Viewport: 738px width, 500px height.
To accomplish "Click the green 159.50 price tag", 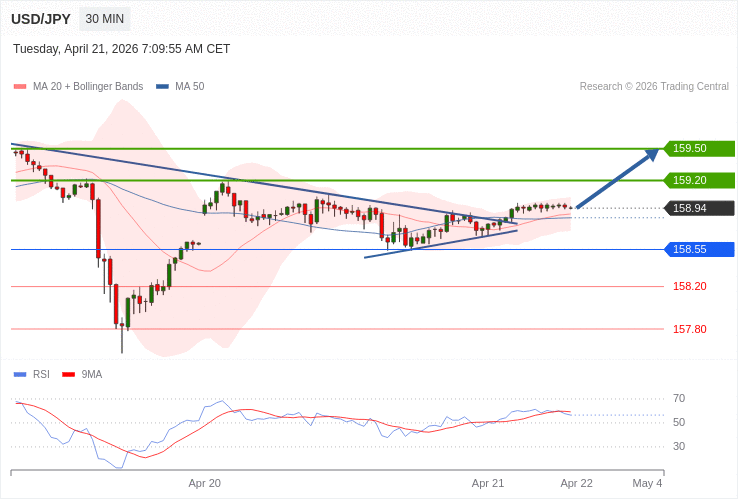I will coord(698,148).
